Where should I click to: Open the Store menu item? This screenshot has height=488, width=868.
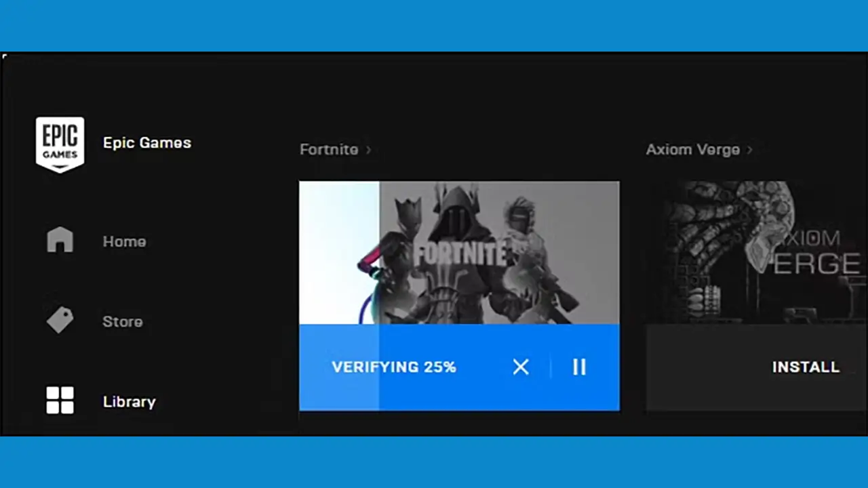pos(123,321)
